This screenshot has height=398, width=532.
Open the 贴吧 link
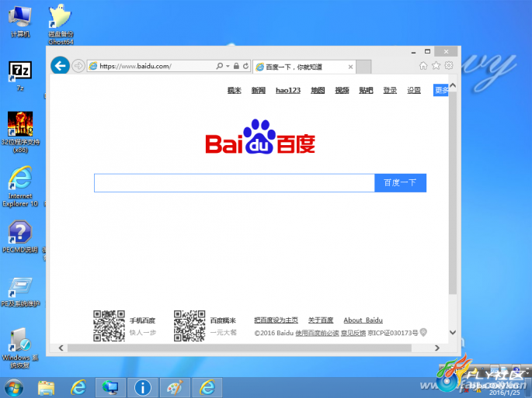coord(366,91)
